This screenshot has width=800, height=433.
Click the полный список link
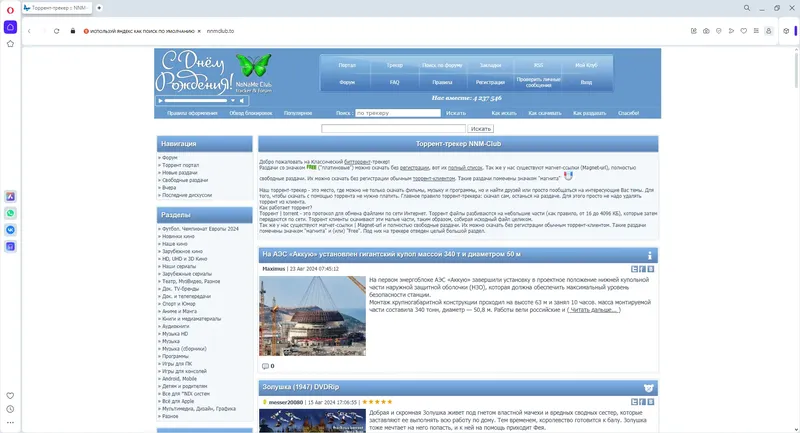click(465, 168)
